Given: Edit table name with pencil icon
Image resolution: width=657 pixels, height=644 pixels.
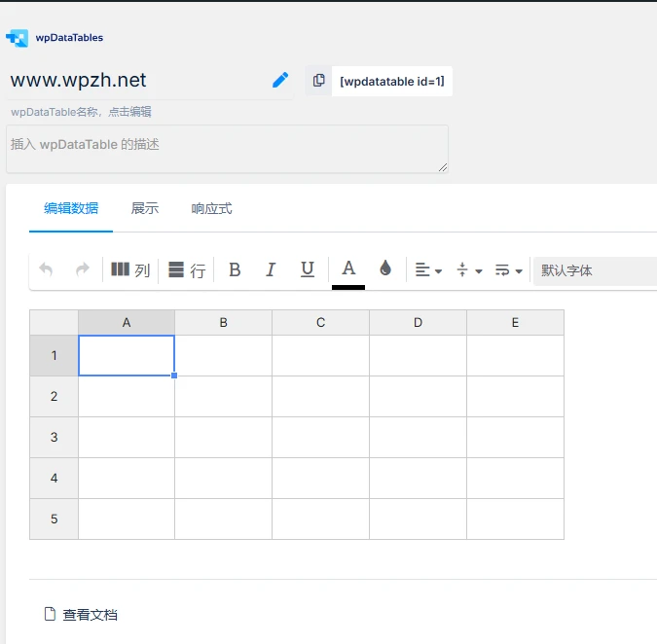Looking at the screenshot, I should click(280, 80).
